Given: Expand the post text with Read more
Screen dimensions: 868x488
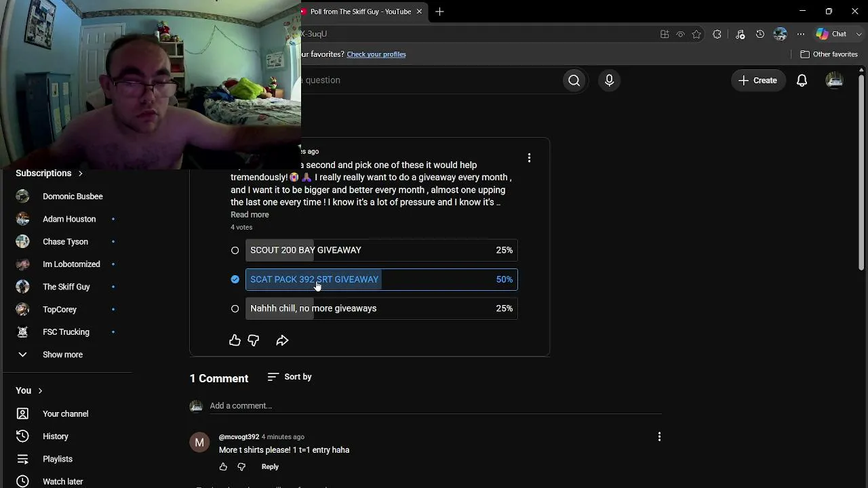Looking at the screenshot, I should coord(250,215).
